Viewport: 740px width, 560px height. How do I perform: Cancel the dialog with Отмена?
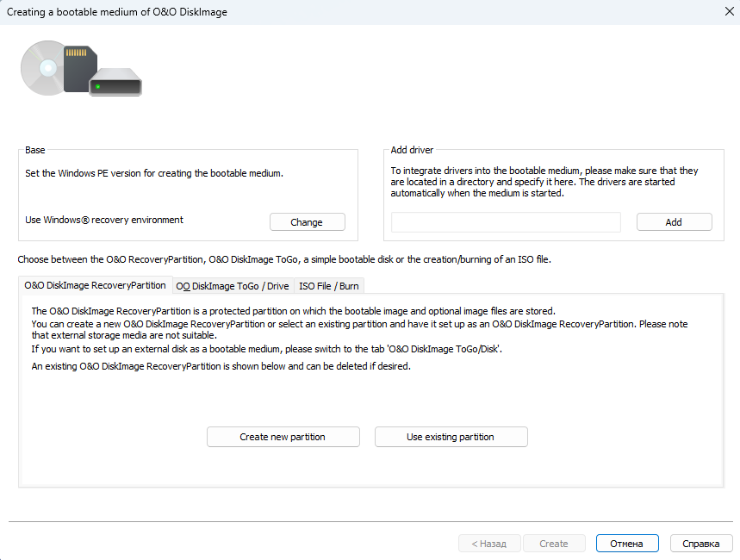626,544
